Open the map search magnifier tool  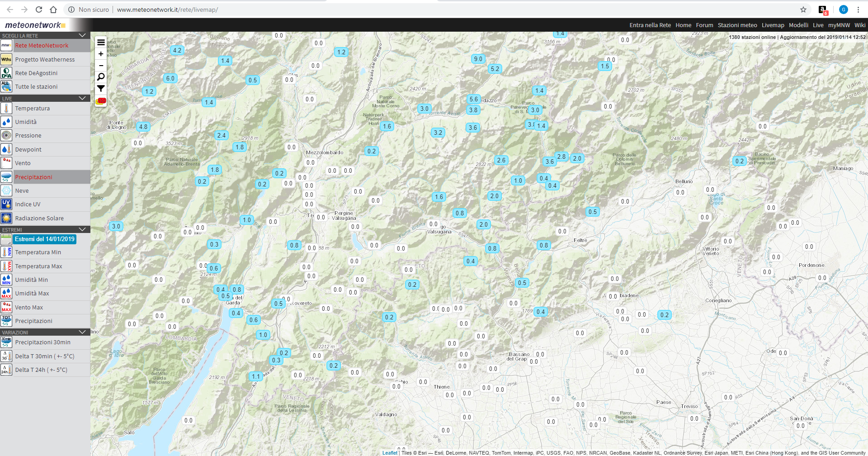pyautogui.click(x=101, y=77)
